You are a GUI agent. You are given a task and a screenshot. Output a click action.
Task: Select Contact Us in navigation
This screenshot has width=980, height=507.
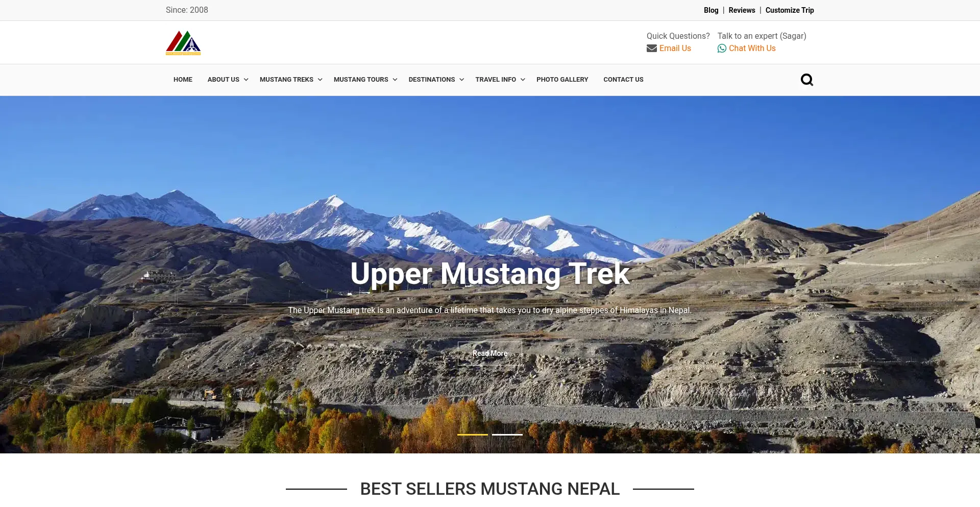pyautogui.click(x=623, y=80)
